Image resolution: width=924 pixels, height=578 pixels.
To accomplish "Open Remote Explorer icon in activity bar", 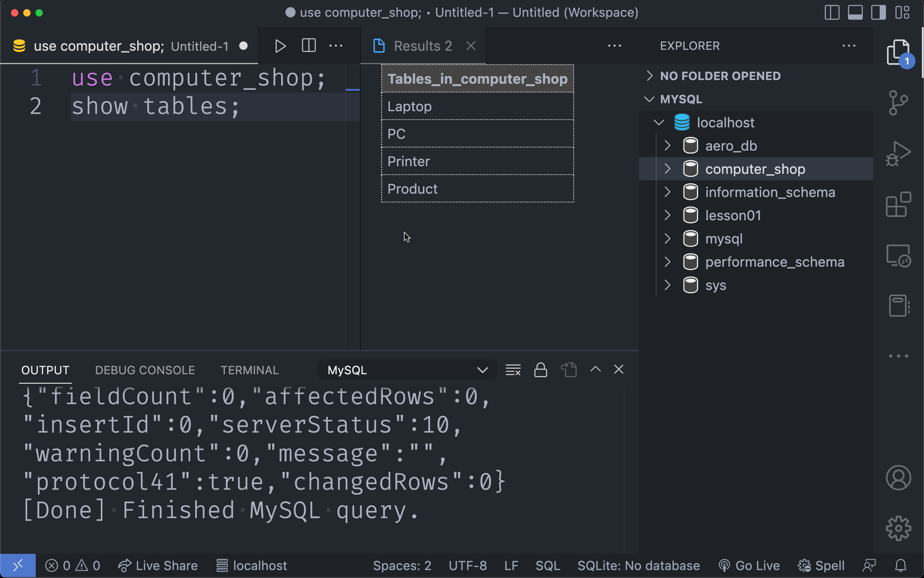I will [898, 255].
